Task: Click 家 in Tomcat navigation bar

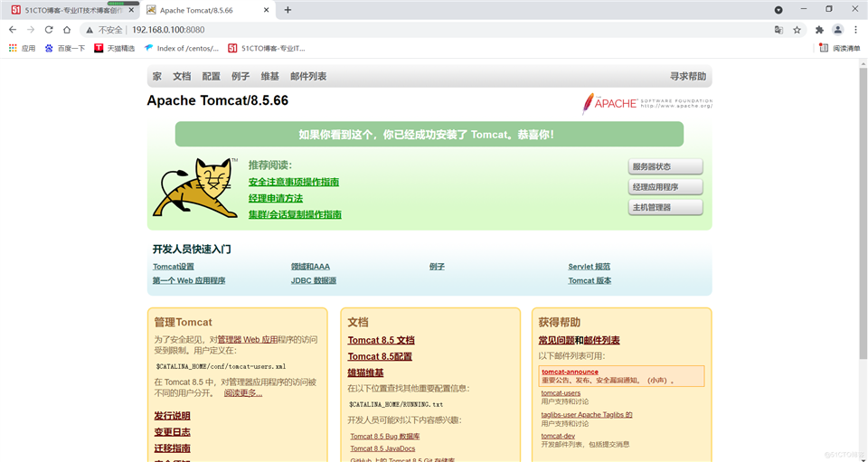Action: click(157, 76)
